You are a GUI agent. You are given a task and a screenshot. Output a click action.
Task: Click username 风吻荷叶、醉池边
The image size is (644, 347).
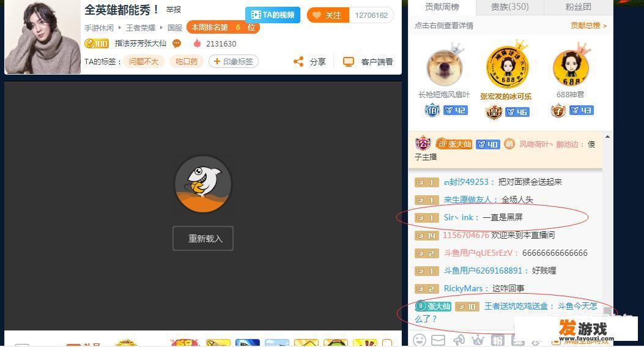(x=549, y=144)
